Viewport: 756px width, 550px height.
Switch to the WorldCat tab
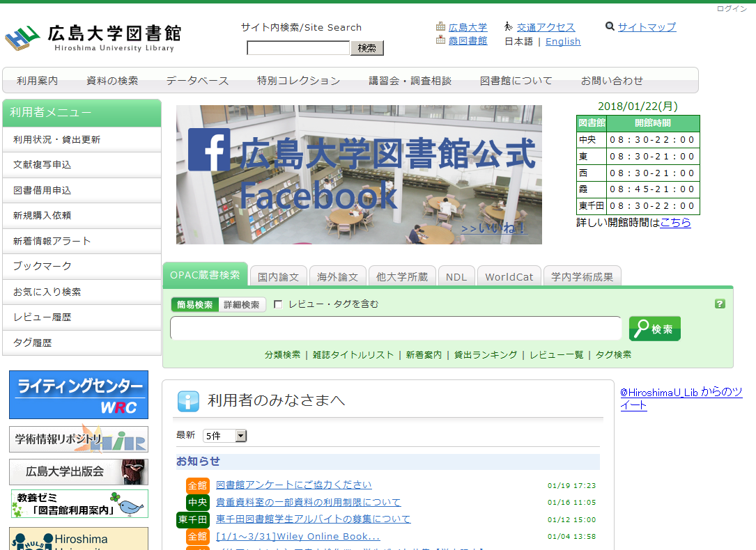[509, 277]
